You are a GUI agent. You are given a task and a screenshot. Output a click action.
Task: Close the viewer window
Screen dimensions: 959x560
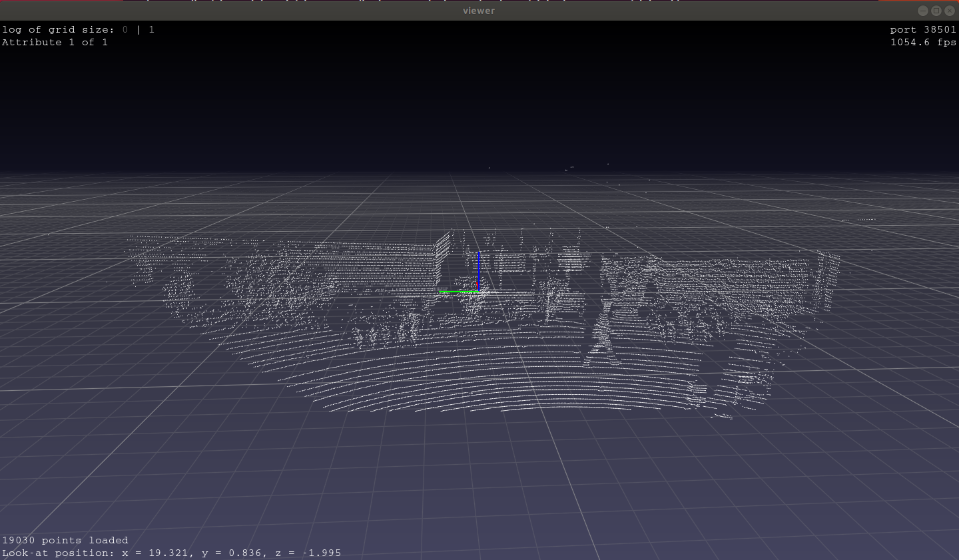point(949,10)
